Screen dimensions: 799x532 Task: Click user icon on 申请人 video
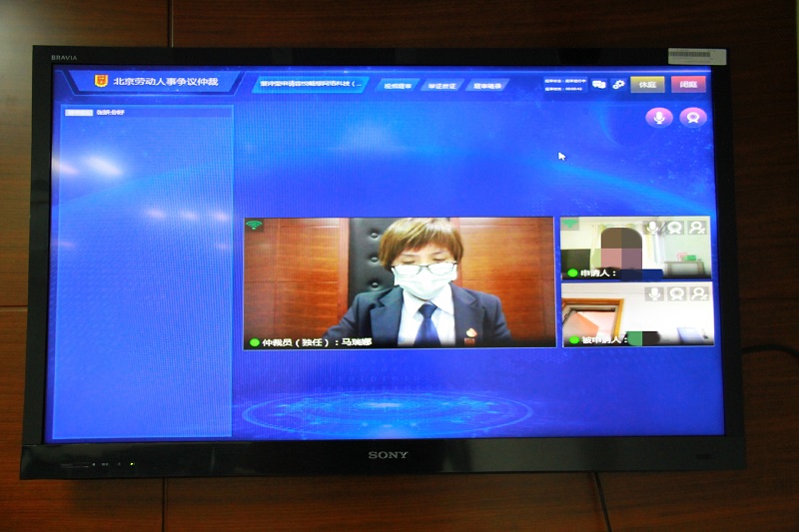coord(697,228)
